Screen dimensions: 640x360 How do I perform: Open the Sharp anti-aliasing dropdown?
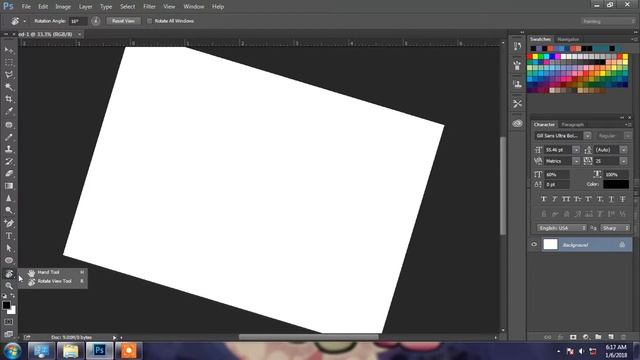click(x=615, y=228)
